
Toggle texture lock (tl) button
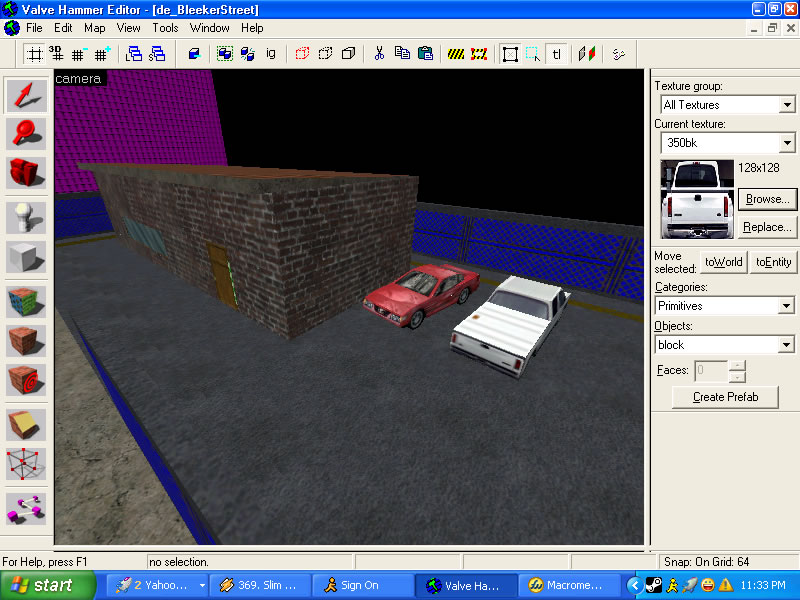557,53
